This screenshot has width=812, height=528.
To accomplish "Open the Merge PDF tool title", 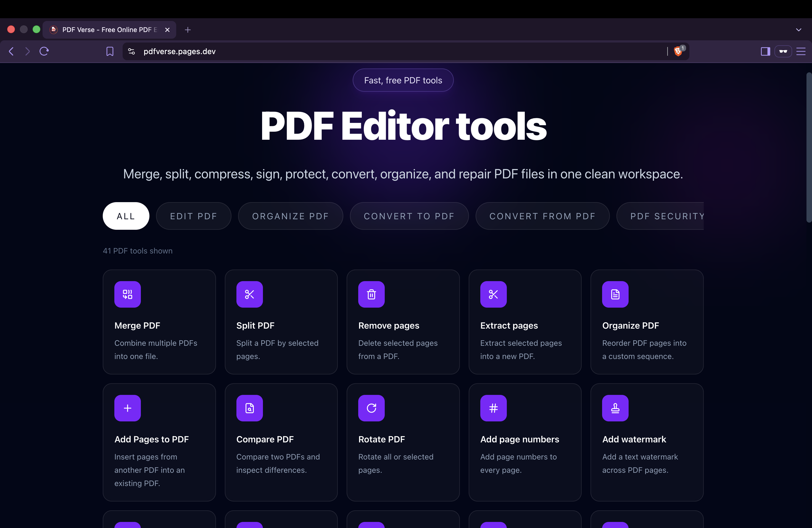I will click(137, 325).
